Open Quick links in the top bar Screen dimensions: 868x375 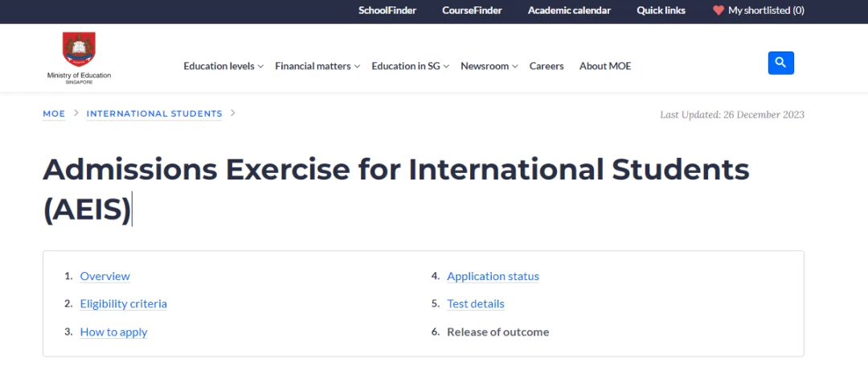[661, 10]
